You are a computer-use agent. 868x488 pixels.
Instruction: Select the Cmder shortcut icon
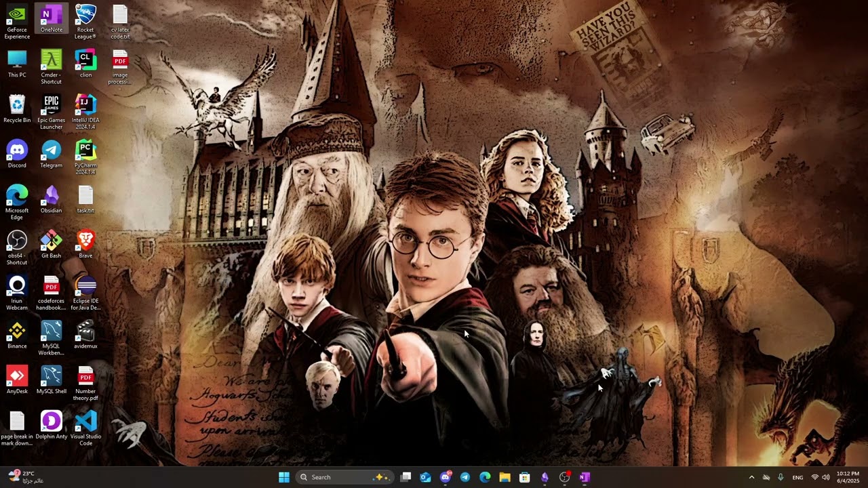click(52, 68)
